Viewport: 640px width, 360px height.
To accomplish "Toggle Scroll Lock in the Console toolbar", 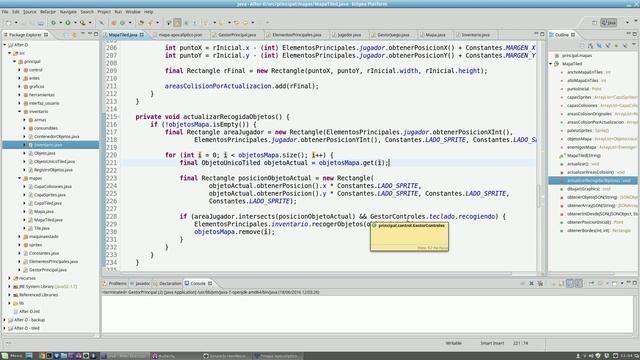I will click(562, 283).
